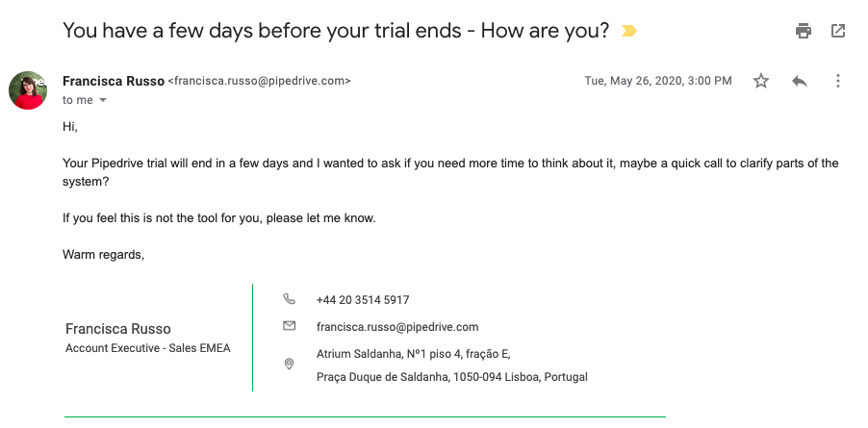Click the phone icon in signature
The width and height of the screenshot is (868, 428).
click(x=289, y=299)
